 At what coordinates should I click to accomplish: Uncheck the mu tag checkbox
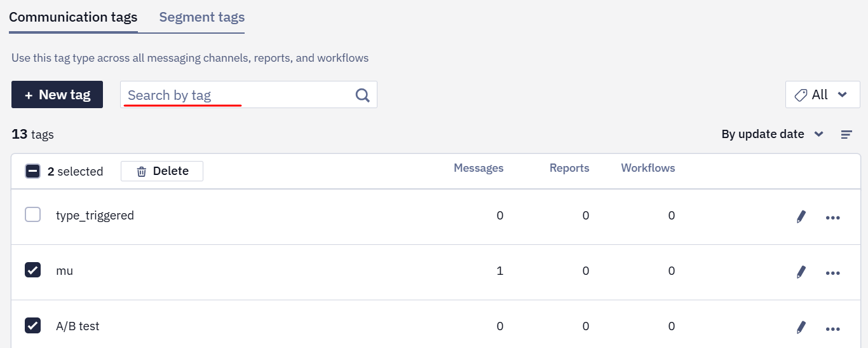coord(32,270)
